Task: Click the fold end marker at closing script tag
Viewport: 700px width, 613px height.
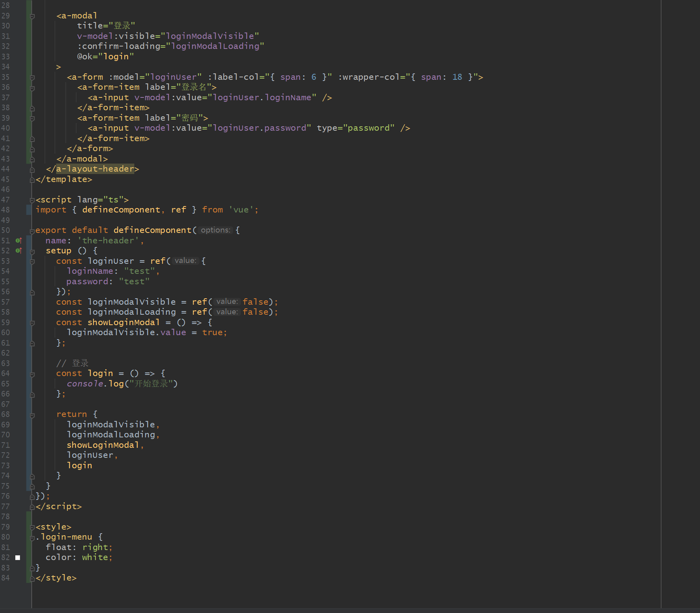Action: 32,507
